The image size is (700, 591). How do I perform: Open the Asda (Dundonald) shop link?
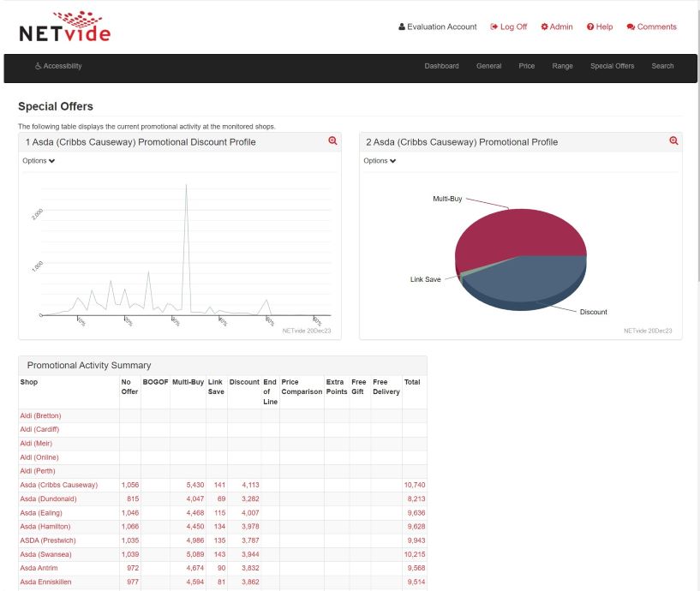coord(48,498)
